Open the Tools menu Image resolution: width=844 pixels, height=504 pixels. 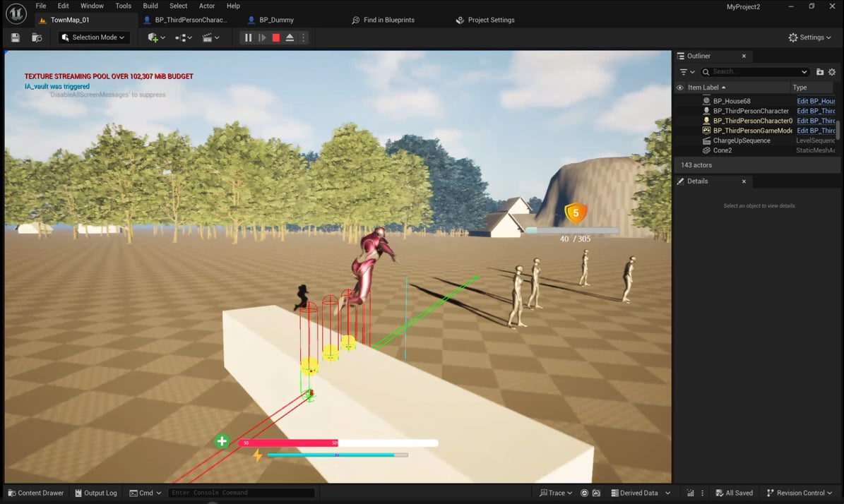pyautogui.click(x=124, y=6)
